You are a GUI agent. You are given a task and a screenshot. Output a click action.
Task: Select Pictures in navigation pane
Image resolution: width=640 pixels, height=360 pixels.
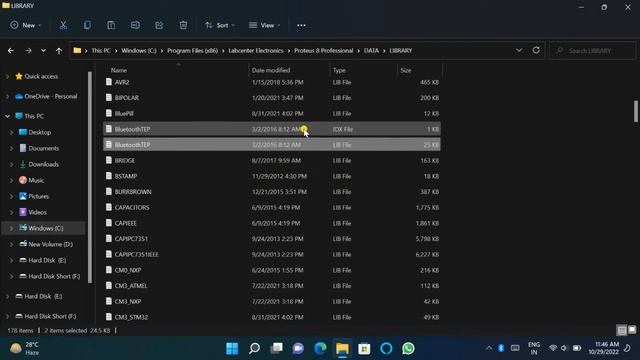[38, 196]
